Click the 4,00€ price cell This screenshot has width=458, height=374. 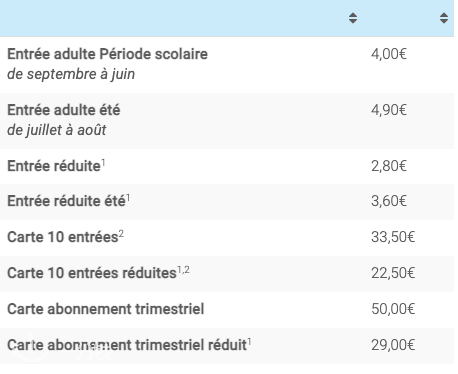(x=389, y=54)
